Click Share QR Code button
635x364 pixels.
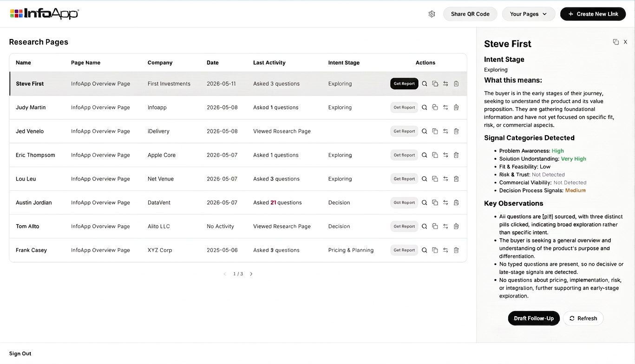click(x=470, y=14)
